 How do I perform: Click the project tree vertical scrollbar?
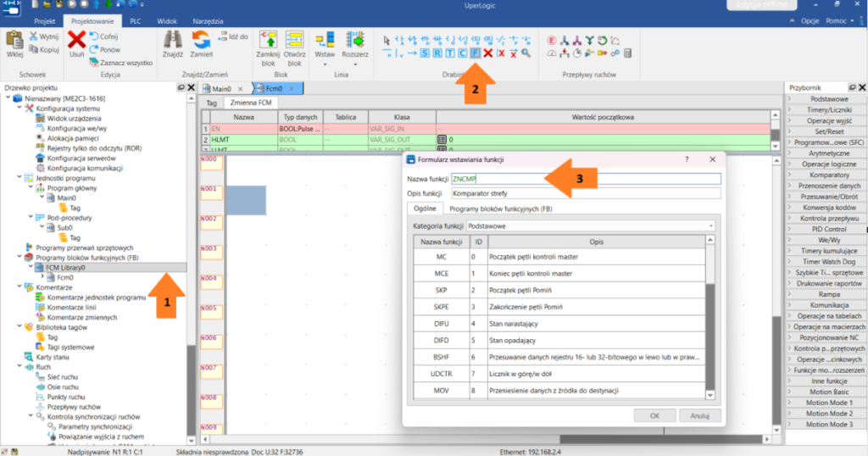click(x=191, y=269)
